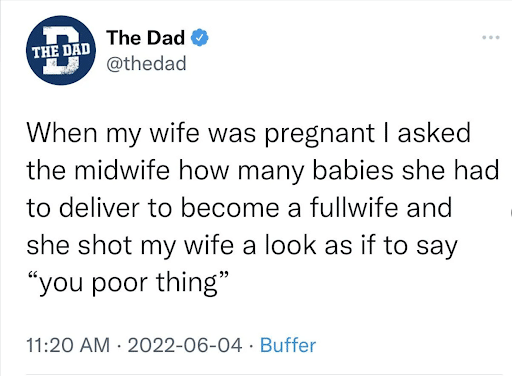Click the word "asked" in the tweet
This screenshot has height=376, width=512.
[434, 133]
